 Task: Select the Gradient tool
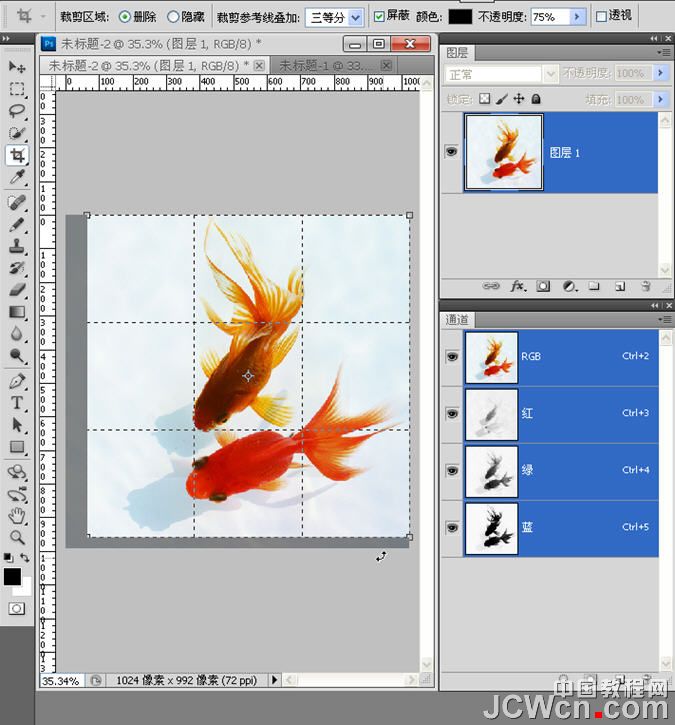[x=17, y=312]
